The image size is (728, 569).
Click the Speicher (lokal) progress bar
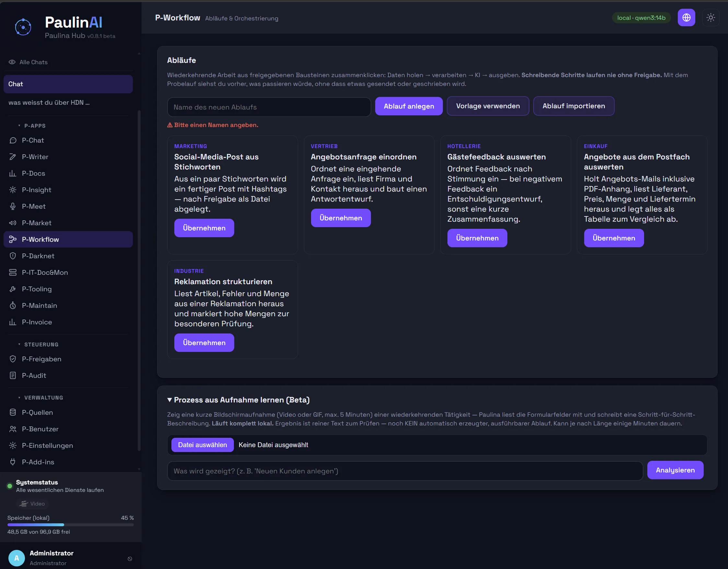tap(70, 525)
